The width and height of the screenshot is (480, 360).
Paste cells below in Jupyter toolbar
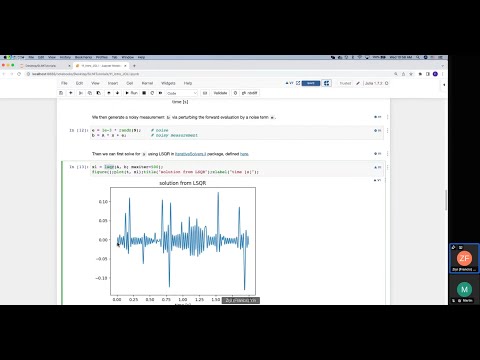[99, 93]
